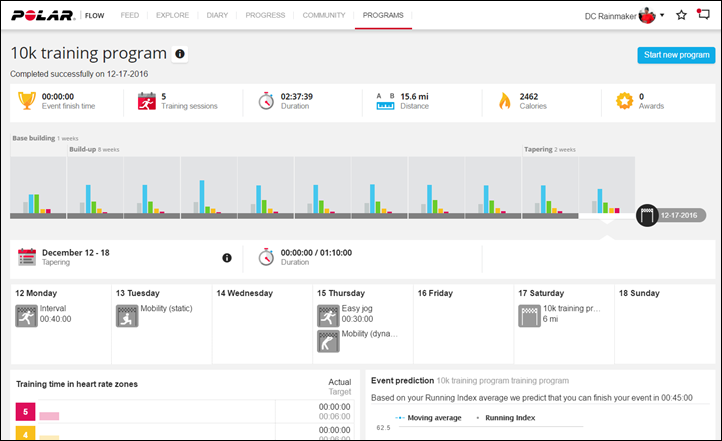Click heart rate zone 5 red swatch
722x441 pixels.
click(25, 412)
